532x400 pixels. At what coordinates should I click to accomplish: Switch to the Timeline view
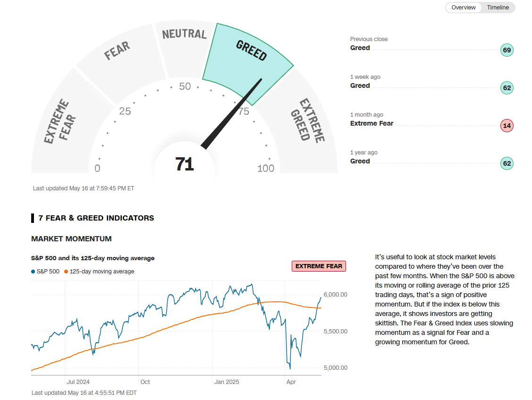tap(498, 8)
